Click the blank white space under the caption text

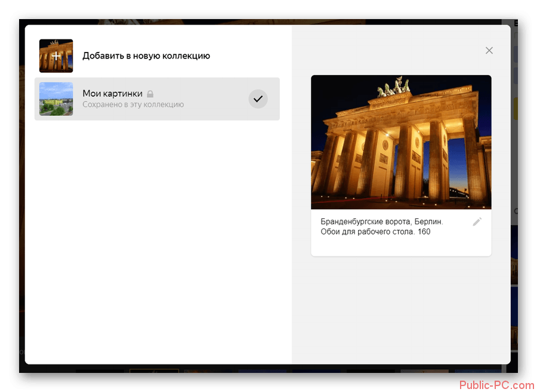click(x=401, y=246)
